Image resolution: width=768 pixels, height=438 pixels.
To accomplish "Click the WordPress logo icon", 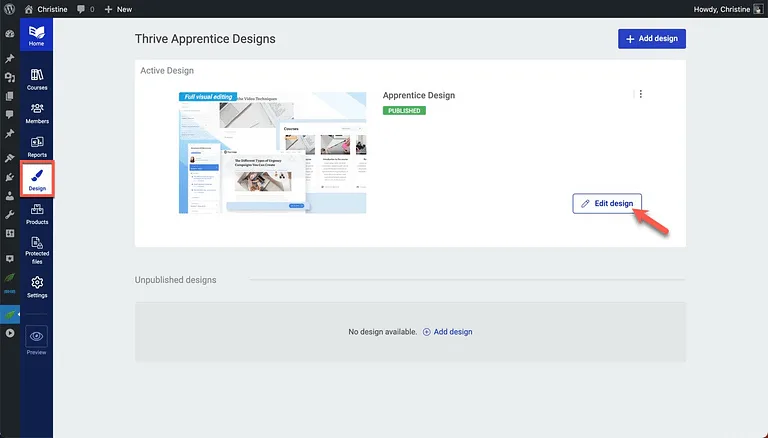I will [x=9, y=9].
